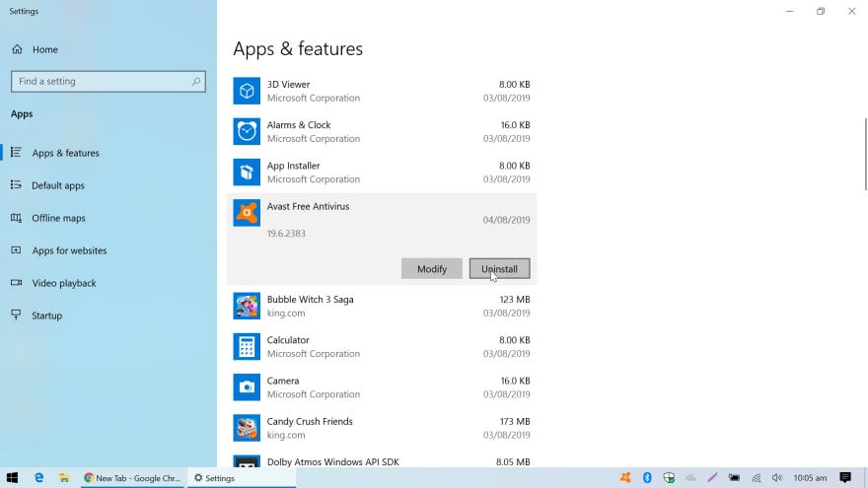This screenshot has width=868, height=488.
Task: Open the Offline maps section
Action: tap(108, 218)
